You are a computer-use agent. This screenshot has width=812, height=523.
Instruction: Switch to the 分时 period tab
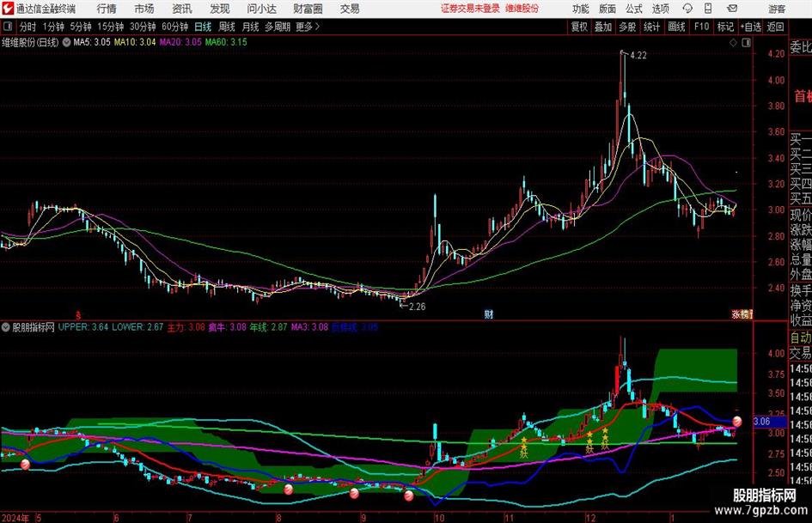pyautogui.click(x=28, y=27)
